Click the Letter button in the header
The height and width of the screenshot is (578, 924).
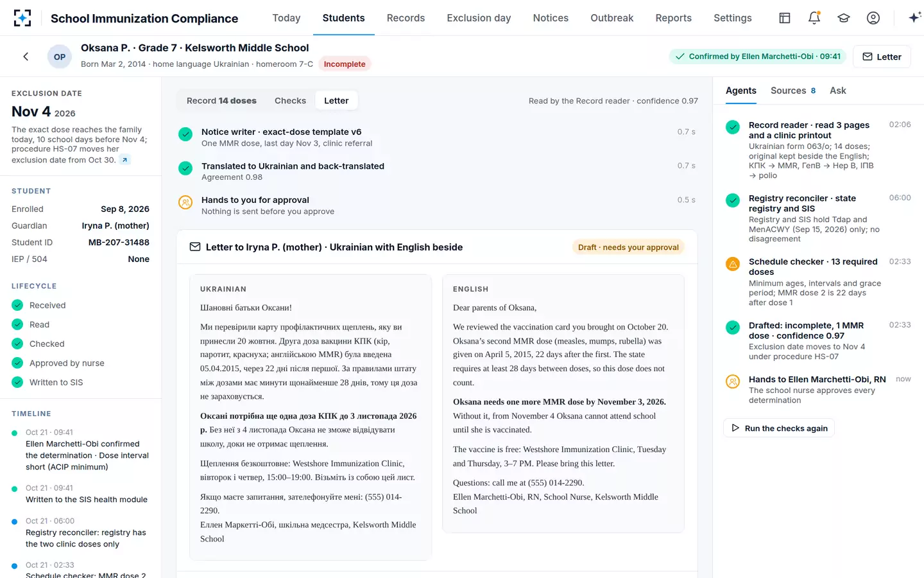[x=882, y=57]
